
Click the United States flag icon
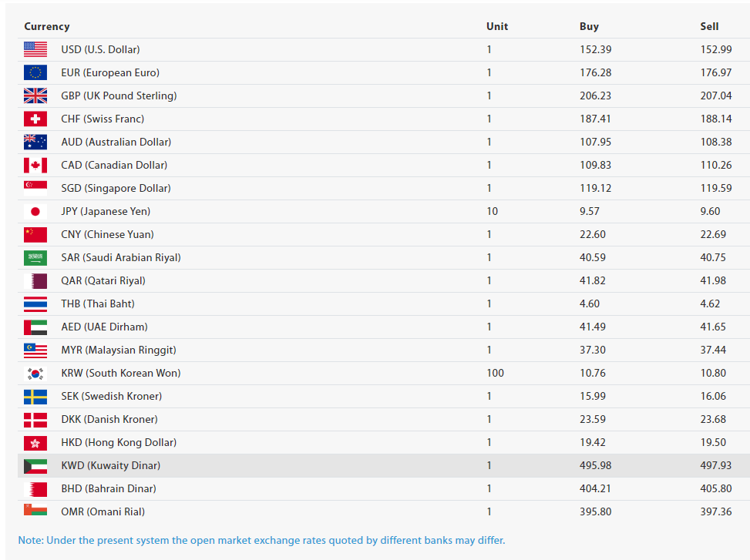[x=35, y=50]
